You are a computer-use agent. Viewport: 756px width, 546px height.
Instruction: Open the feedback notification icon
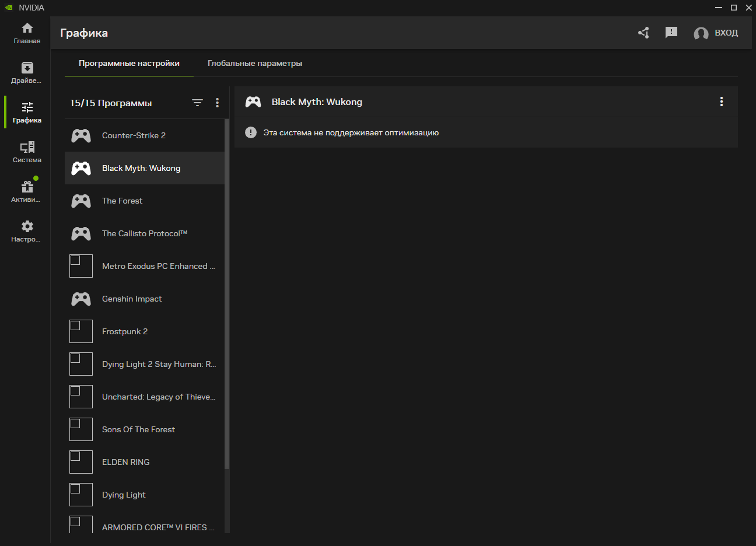pyautogui.click(x=671, y=33)
